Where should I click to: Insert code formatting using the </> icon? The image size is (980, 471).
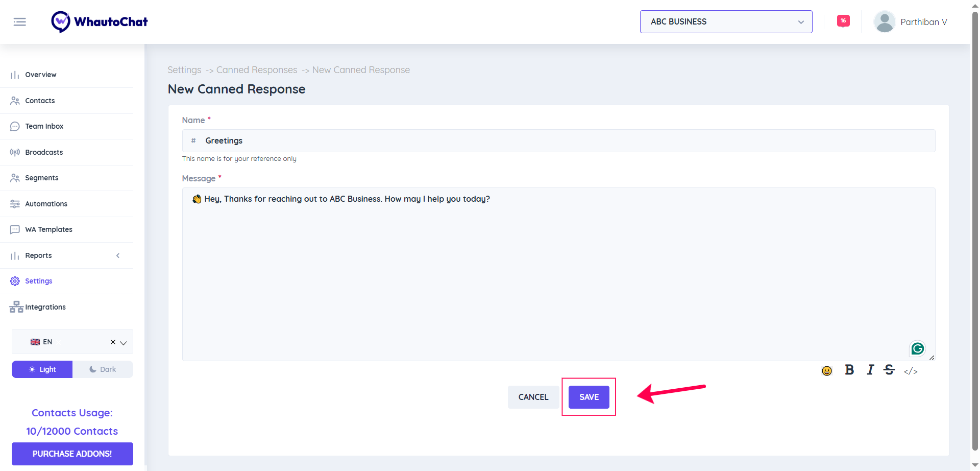pyautogui.click(x=911, y=371)
